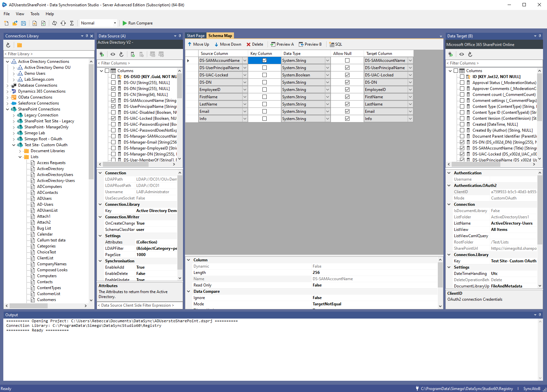Screen dimensions: 547x392
Task: Check DS-UAC-Disabled column in Data Source A
Action: tap(114, 112)
